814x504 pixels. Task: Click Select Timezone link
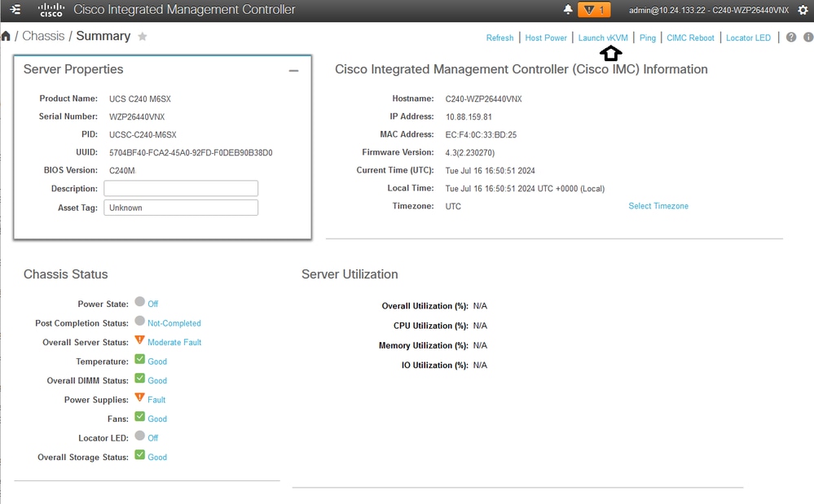[x=658, y=206]
